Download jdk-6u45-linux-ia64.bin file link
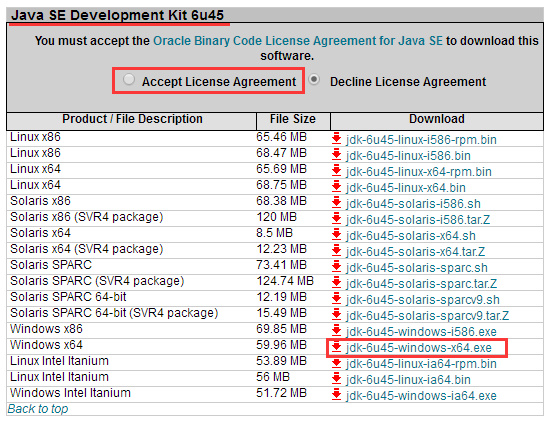 tap(408, 380)
